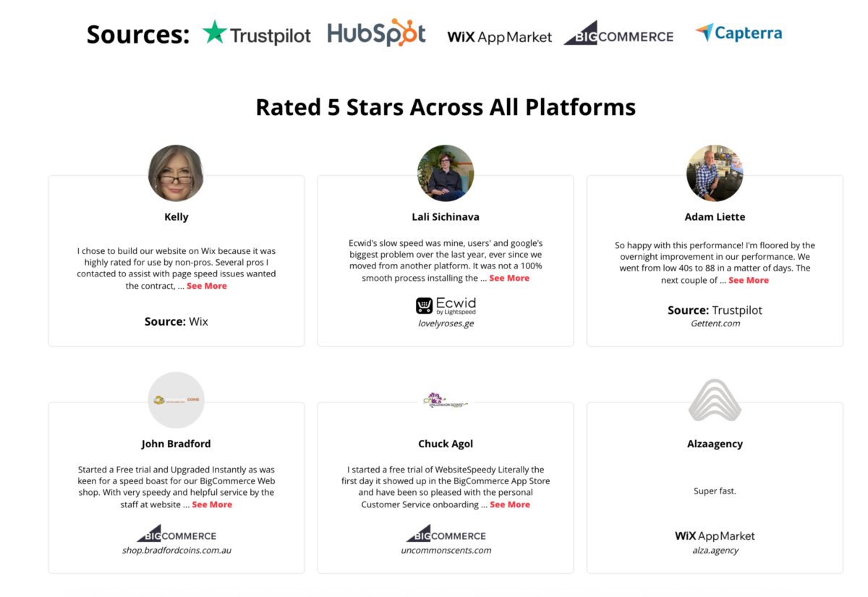Select the BigCommerce logo in John Bradford's card
The height and width of the screenshot is (597, 868).
(176, 534)
